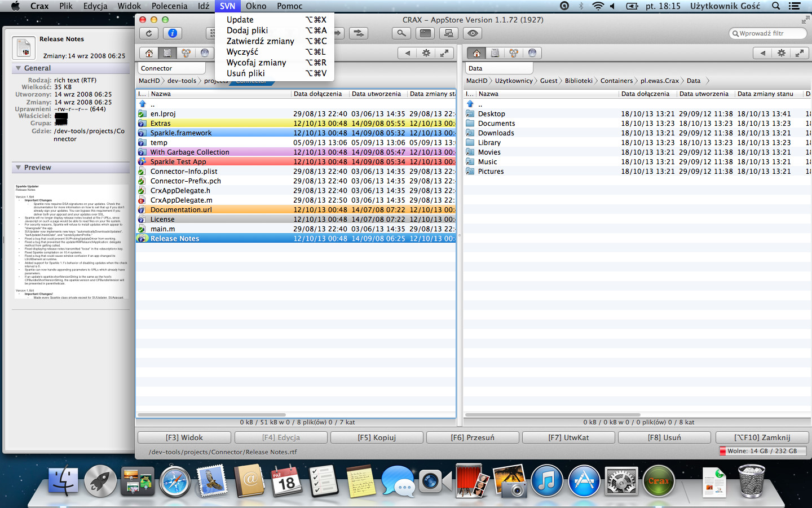This screenshot has height=508, width=812.
Task: Select the Documentation.url file
Action: (x=295, y=210)
